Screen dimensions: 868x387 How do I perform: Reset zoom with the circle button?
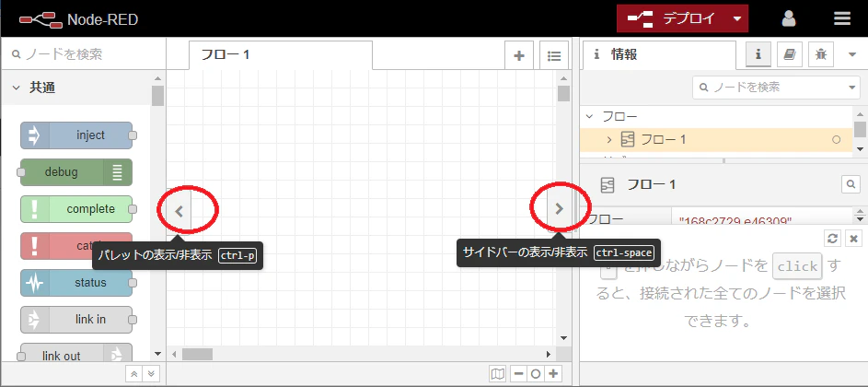coord(536,374)
